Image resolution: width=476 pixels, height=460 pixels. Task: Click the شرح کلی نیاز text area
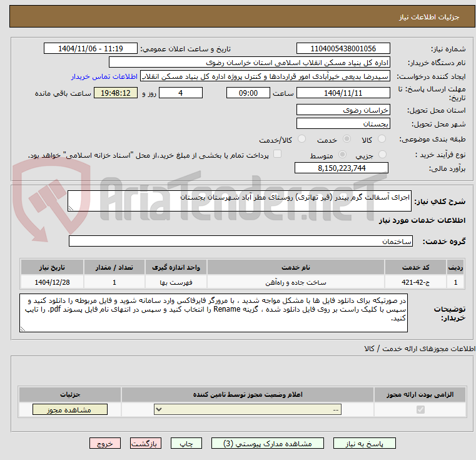tap(239, 201)
